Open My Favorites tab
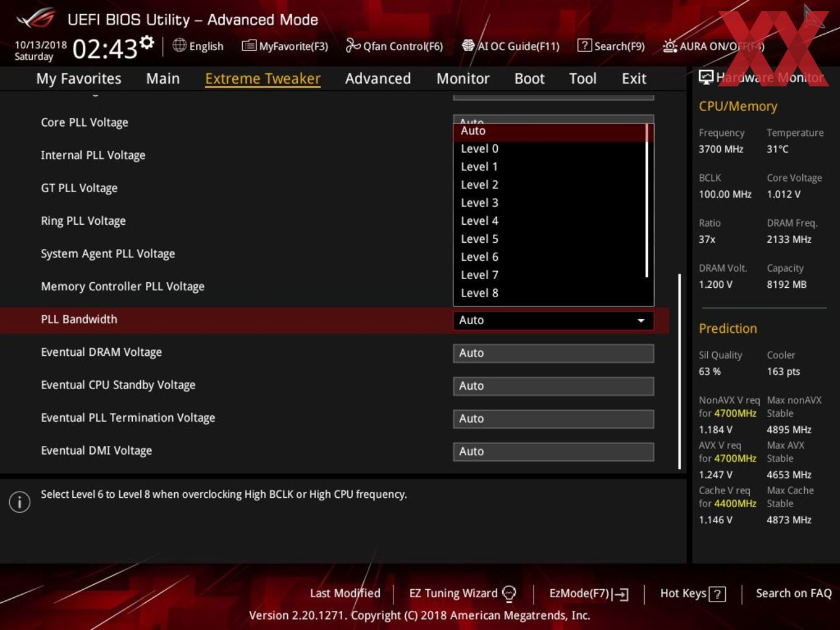Screen dimensions: 840x630 point(78,78)
